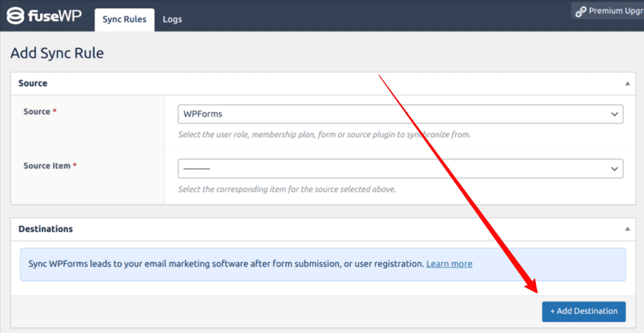Click the Premium Upgrade link icon
This screenshot has height=333, width=644.
[580, 11]
